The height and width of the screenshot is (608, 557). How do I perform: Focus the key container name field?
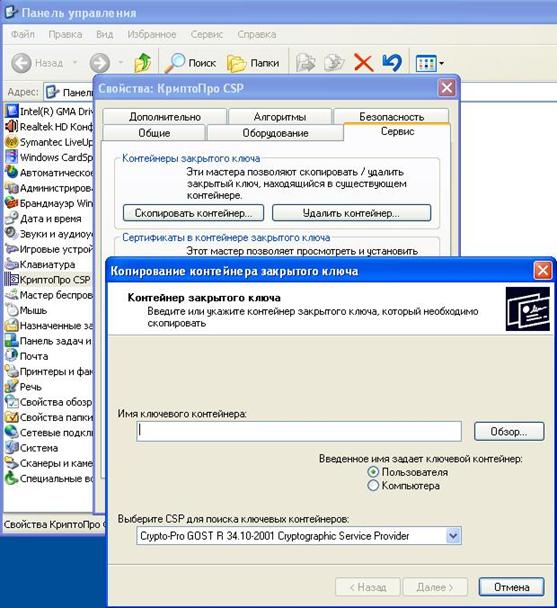point(299,431)
